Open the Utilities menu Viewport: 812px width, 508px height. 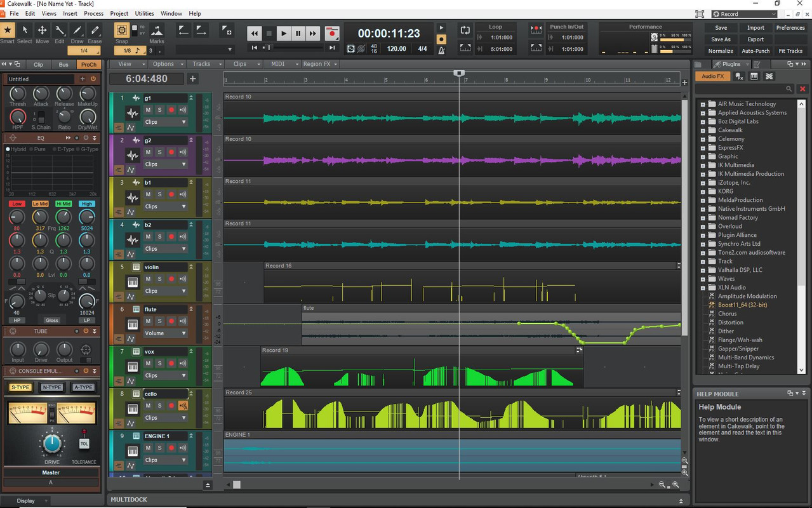145,13
